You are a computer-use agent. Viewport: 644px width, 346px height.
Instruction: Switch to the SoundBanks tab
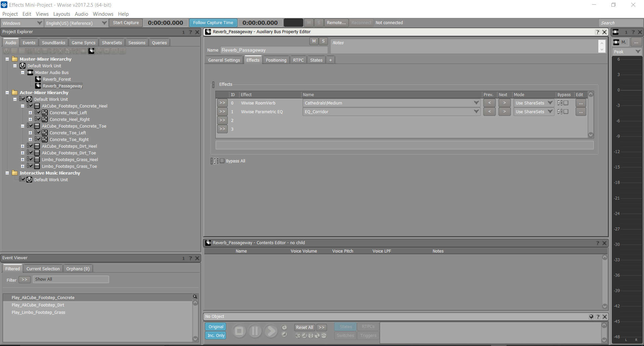click(x=53, y=43)
